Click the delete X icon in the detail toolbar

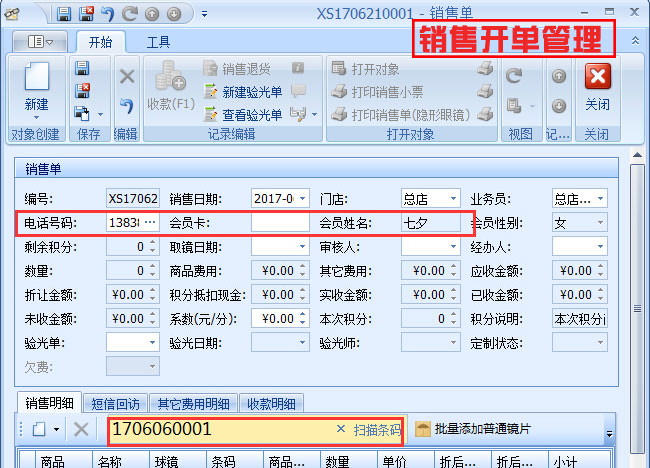pos(81,429)
